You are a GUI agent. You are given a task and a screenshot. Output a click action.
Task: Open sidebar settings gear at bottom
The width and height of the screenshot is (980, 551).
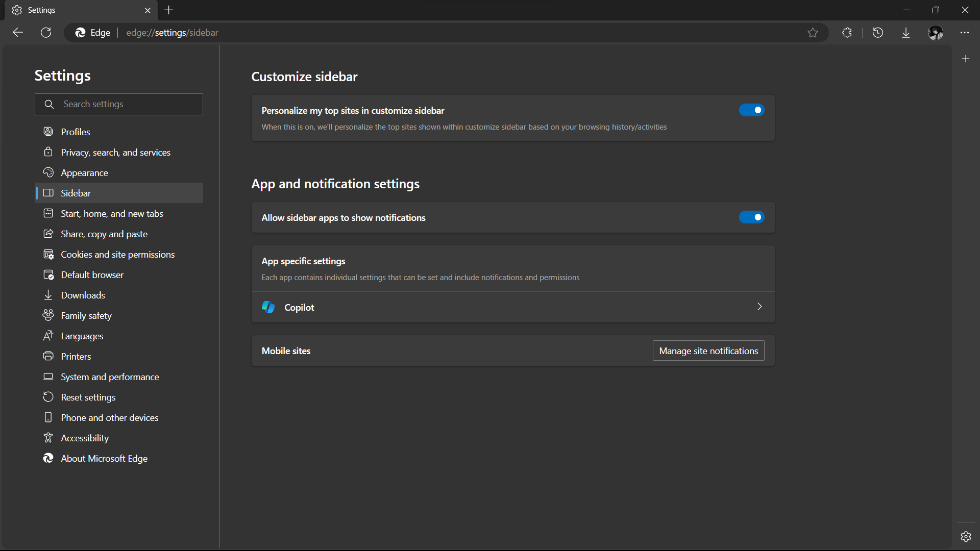pyautogui.click(x=966, y=536)
